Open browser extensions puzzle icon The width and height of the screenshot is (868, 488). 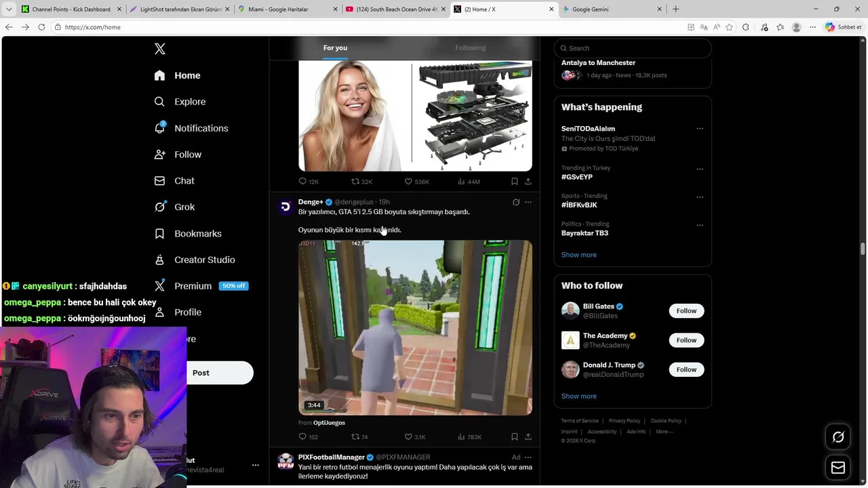tap(746, 27)
